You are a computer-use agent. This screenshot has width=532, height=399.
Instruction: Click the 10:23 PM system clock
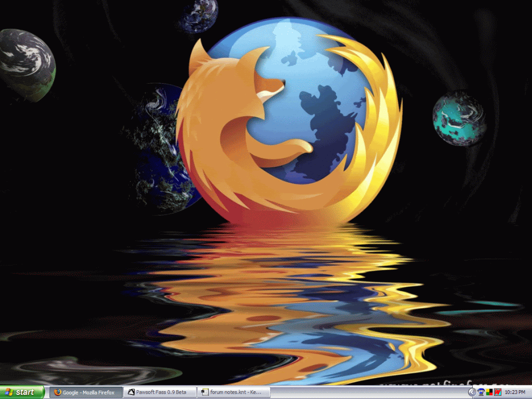(515, 393)
